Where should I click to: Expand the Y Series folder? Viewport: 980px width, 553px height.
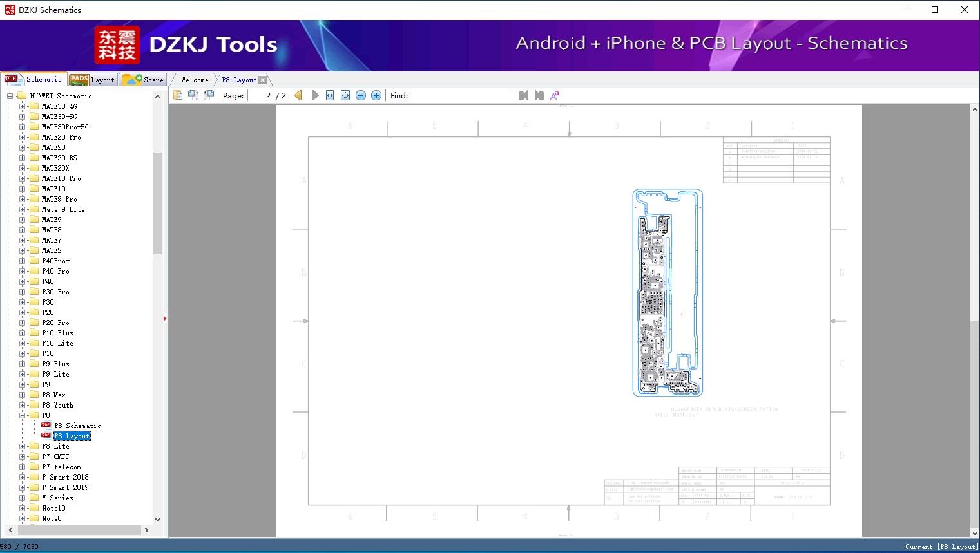[22, 498]
